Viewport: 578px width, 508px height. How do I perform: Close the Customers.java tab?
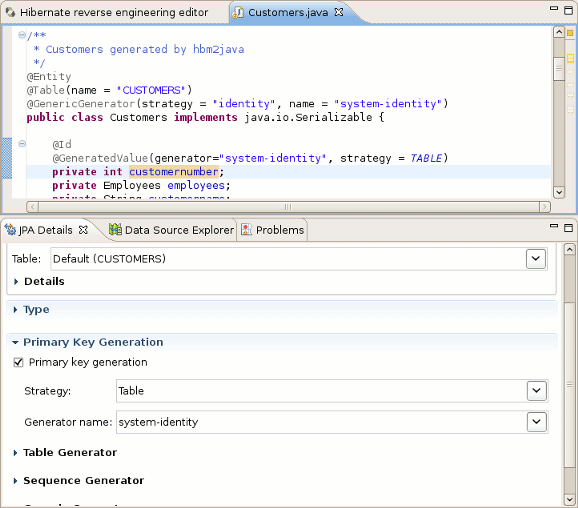339,12
